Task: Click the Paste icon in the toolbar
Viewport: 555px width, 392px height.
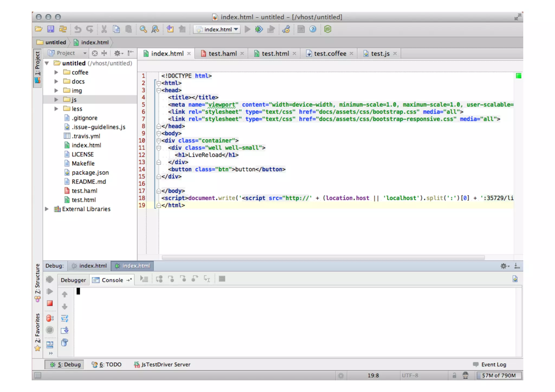Action: [129, 29]
